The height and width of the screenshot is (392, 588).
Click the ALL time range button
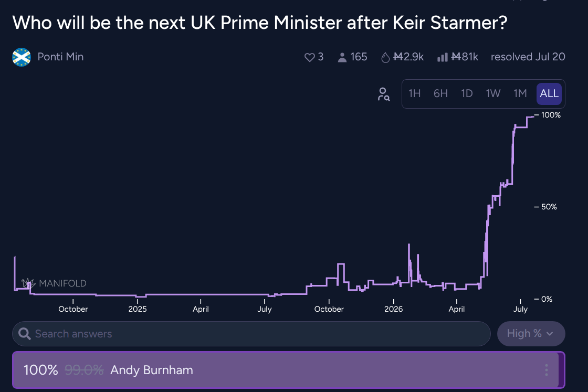[549, 93]
